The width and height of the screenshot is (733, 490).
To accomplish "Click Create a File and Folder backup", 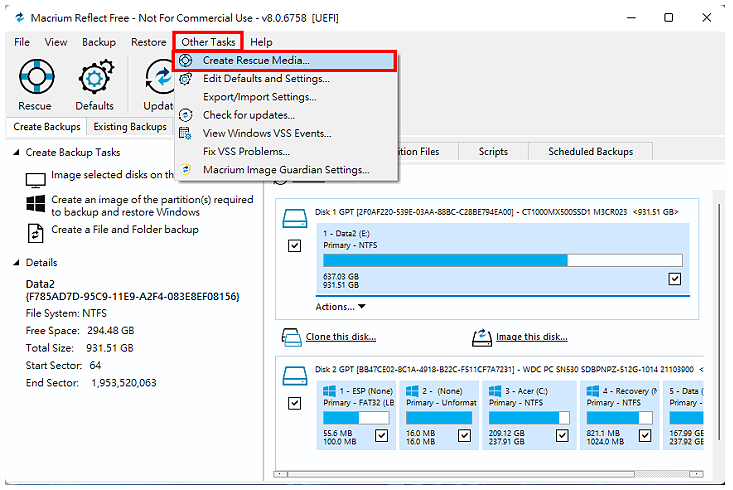I will pos(125,230).
